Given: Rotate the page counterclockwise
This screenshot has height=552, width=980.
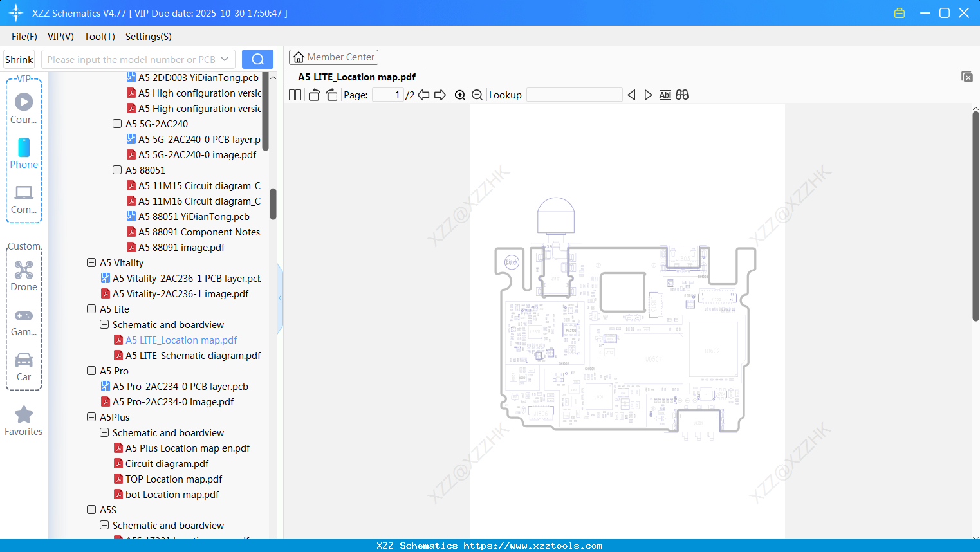Looking at the screenshot, I should 314,95.
